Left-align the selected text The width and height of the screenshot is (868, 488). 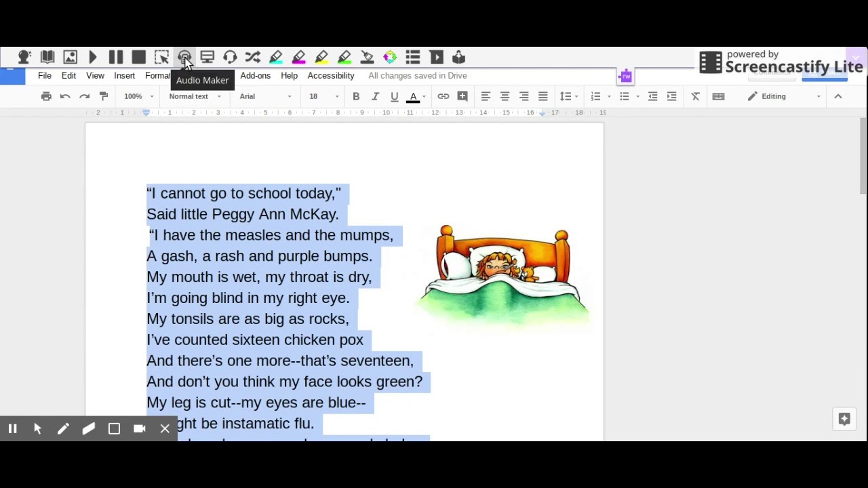point(486,96)
